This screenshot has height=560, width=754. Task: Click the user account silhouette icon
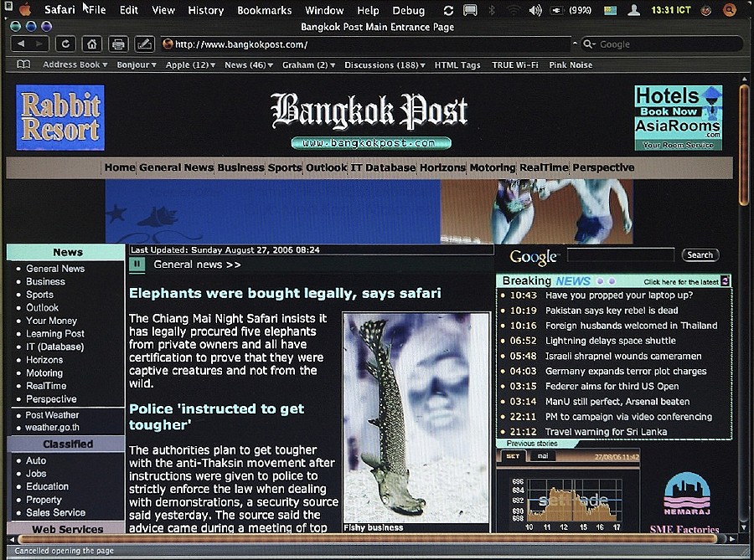634,10
